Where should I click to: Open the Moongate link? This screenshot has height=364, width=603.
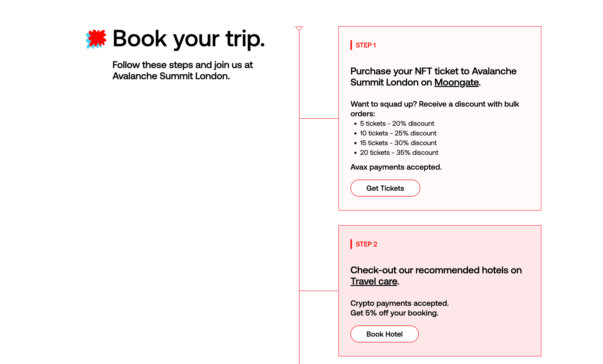(456, 82)
